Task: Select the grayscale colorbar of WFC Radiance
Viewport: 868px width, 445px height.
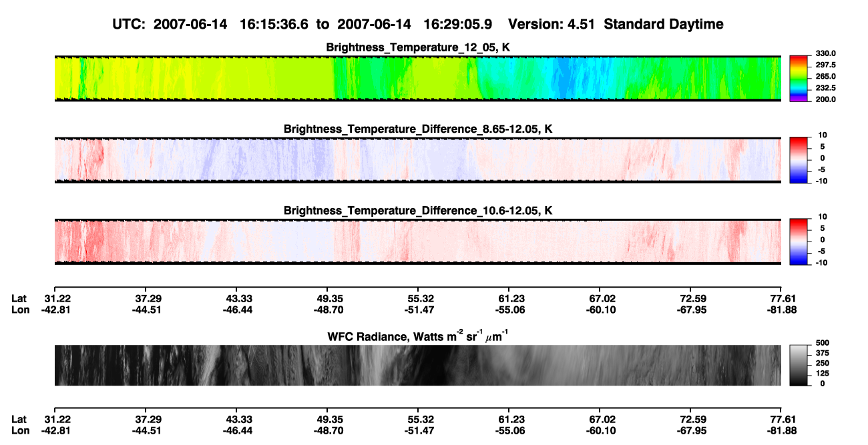Action: (x=799, y=365)
